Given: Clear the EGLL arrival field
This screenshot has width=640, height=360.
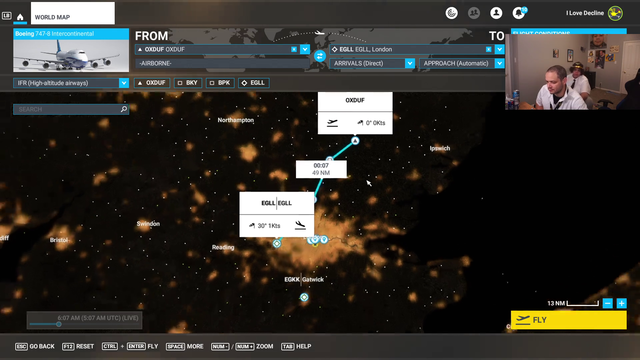Looking at the screenshot, I should click(489, 49).
